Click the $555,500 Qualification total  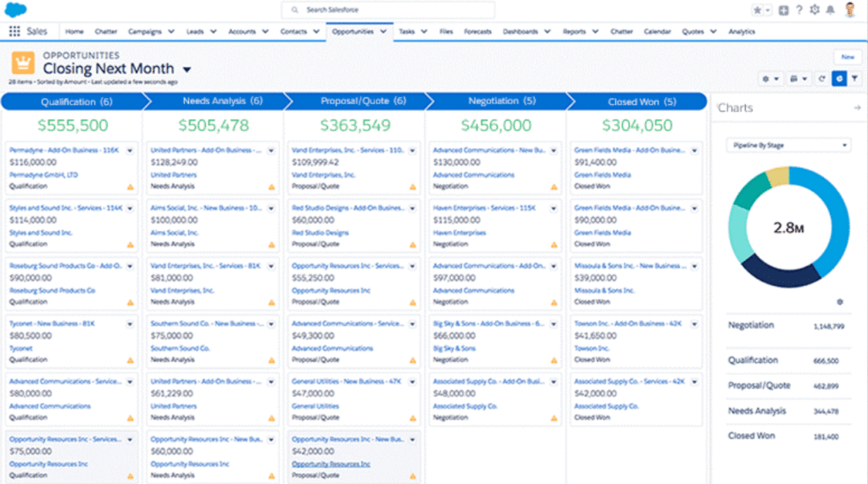tap(73, 125)
